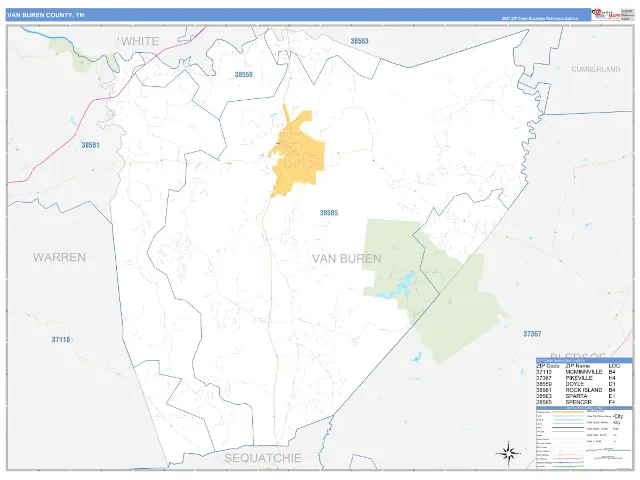640x480 pixels.
Task: Click the 'CUMBERLAND' county label
Action: coord(596,69)
